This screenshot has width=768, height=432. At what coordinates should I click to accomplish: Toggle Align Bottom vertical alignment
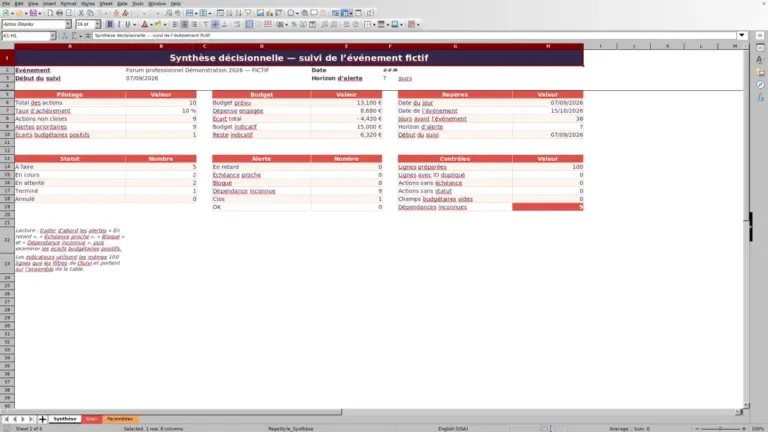pyautogui.click(x=224, y=24)
